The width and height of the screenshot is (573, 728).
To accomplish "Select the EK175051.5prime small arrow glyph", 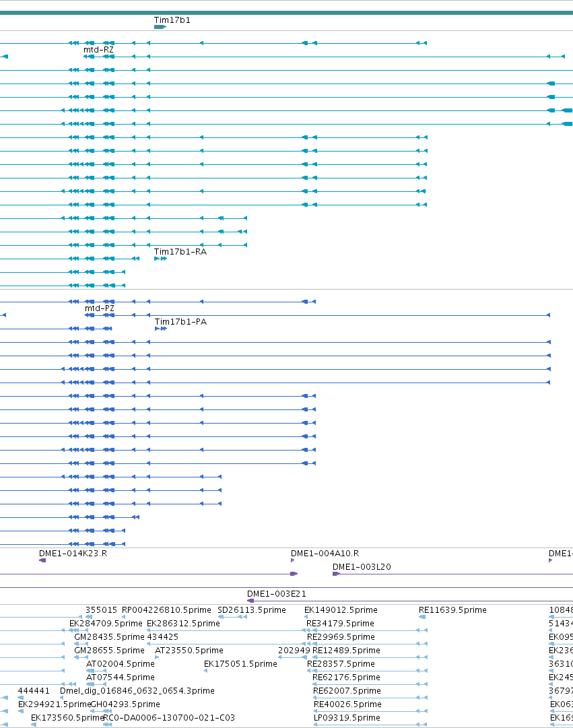I will pos(206,671).
